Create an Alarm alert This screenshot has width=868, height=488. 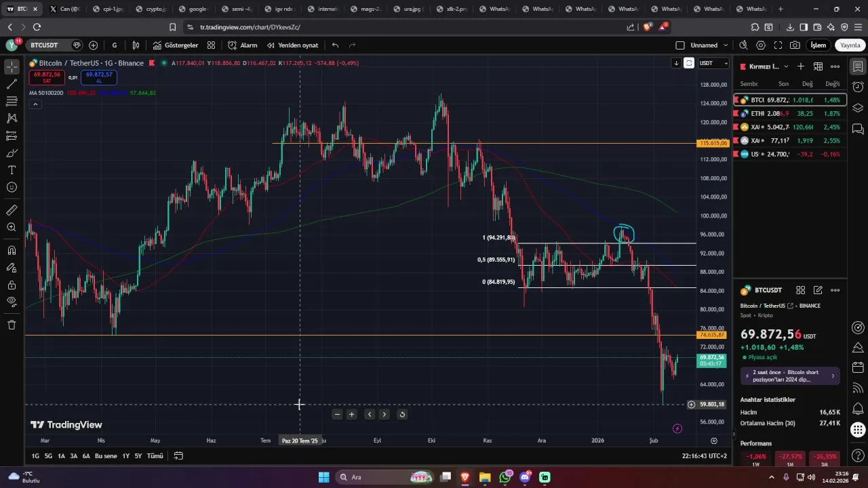tap(243, 45)
